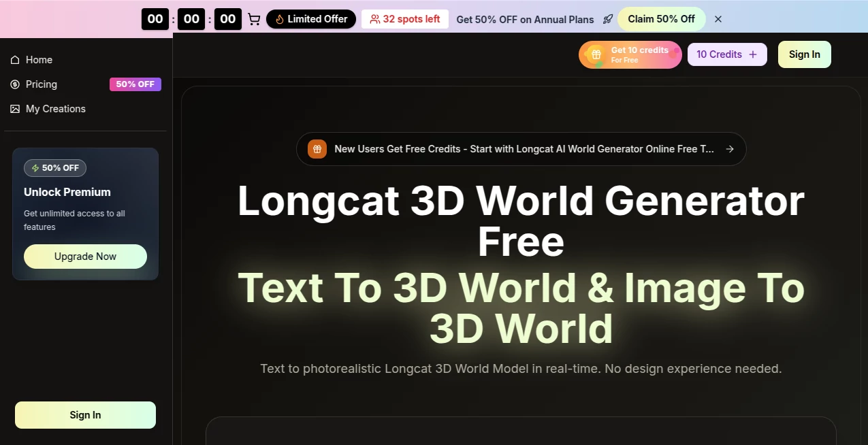Click the gift icon inside the free credits announcement
The image size is (868, 445).
[317, 148]
